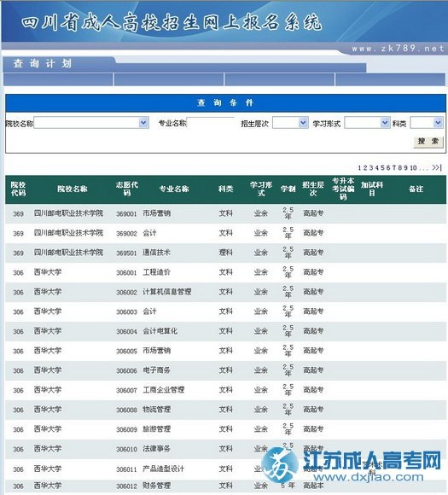Screen dimensions: 448x495
Task: Jump to last page with >>| icon
Action: (x=437, y=167)
